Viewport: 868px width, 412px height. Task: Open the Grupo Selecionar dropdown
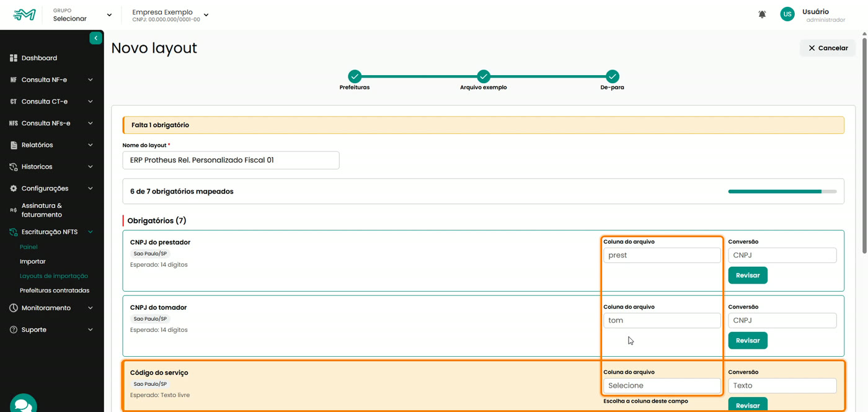[x=82, y=15]
